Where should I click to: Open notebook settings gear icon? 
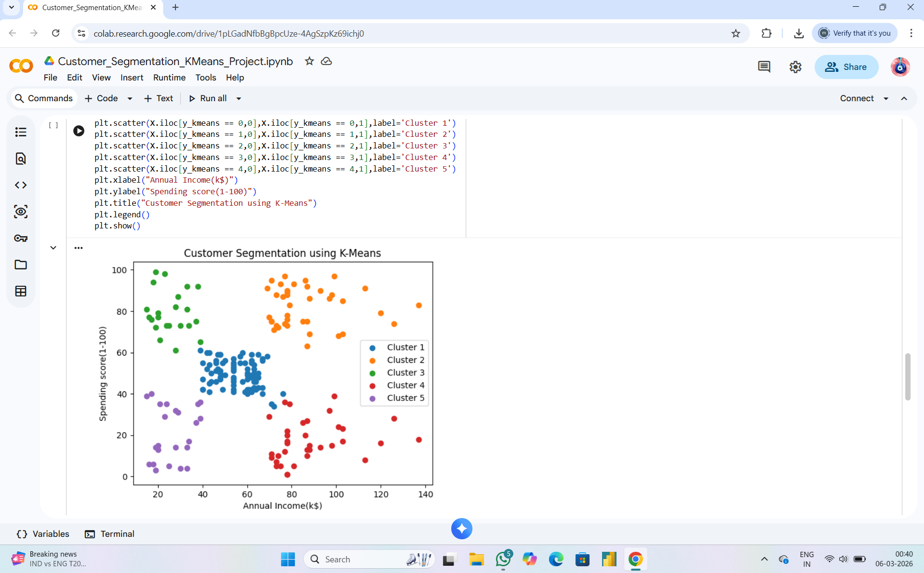(x=795, y=67)
